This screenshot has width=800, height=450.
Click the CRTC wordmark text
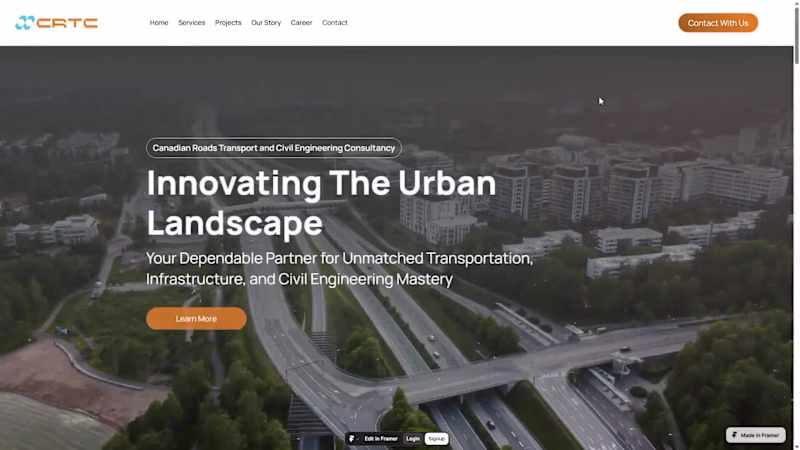coord(67,23)
